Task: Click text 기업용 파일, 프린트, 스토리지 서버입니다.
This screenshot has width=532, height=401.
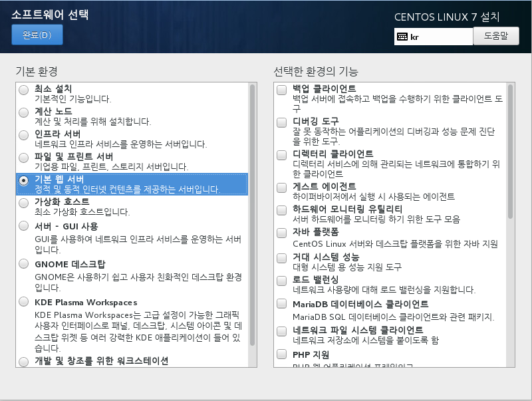Action: click(x=111, y=167)
